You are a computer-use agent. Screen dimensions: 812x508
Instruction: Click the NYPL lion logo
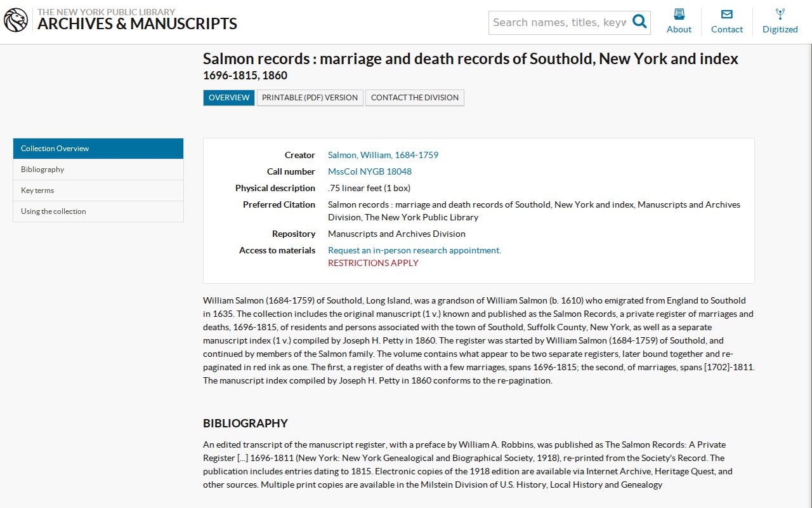pos(16,20)
